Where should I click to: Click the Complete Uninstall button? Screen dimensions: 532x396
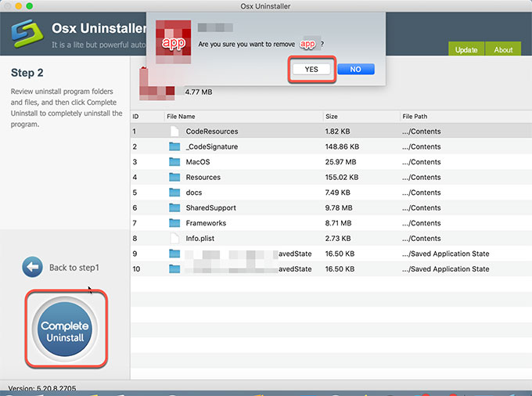coord(65,329)
